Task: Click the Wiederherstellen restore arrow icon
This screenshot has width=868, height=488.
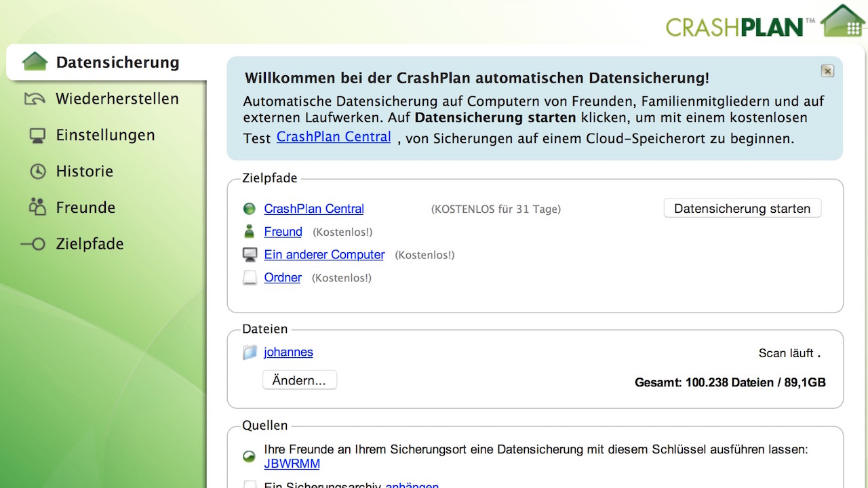Action: pos(35,99)
